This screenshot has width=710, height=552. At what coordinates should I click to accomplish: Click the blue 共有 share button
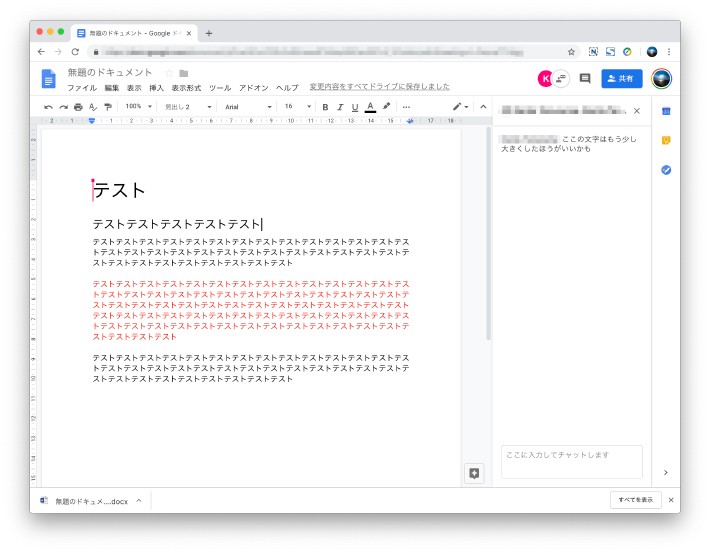point(622,78)
